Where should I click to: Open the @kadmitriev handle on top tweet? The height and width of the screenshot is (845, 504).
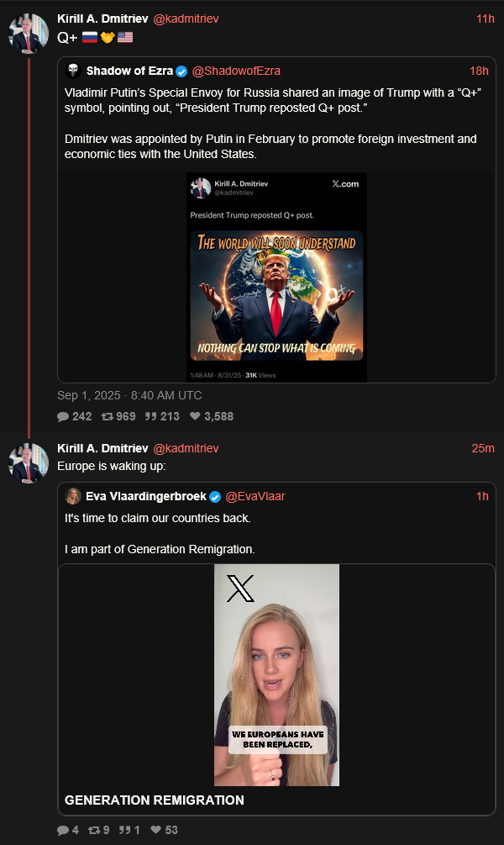[186, 18]
